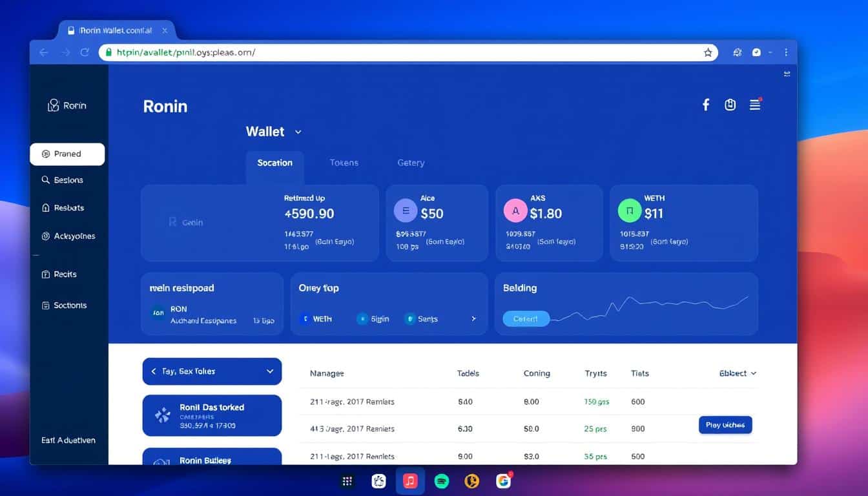
Task: Click the Belding line chart
Action: pos(649,308)
